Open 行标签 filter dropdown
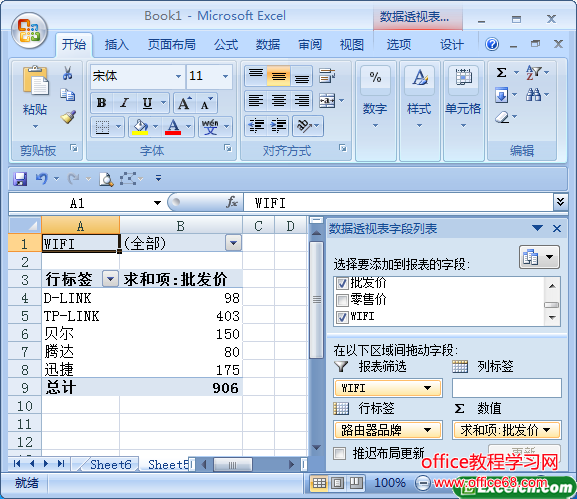 point(110,279)
